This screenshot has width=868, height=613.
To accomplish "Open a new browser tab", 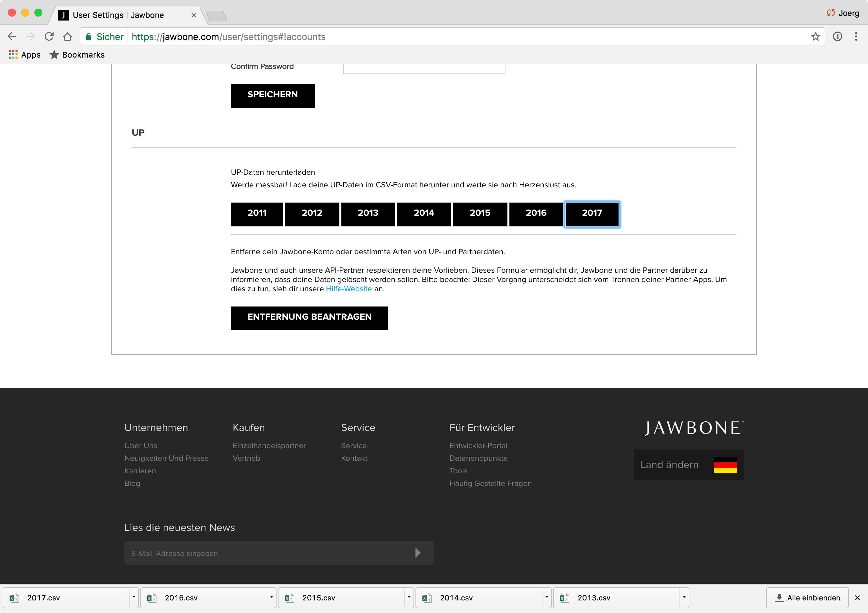I will click(217, 16).
